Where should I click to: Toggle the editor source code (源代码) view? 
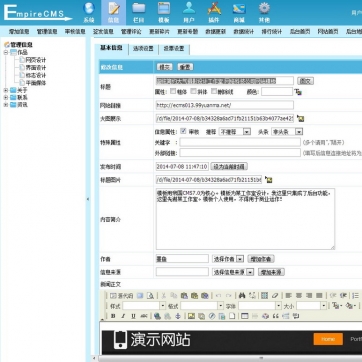[x=121, y=295]
